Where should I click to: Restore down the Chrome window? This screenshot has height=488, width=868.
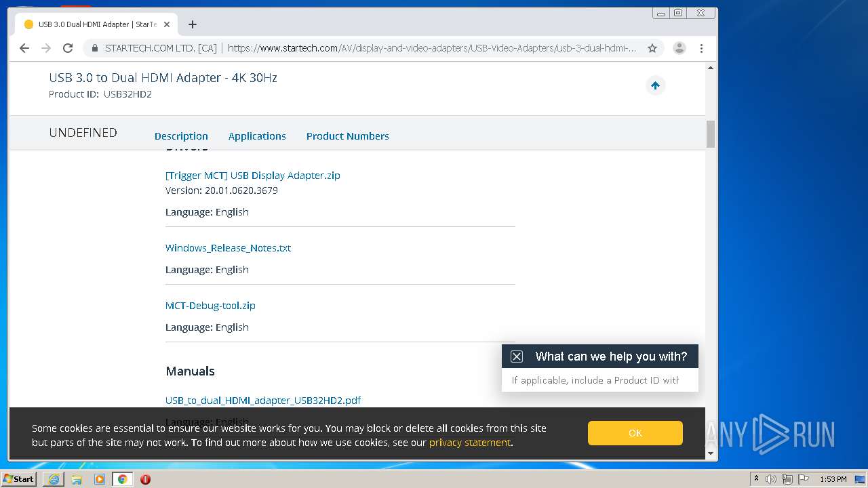[x=677, y=13]
